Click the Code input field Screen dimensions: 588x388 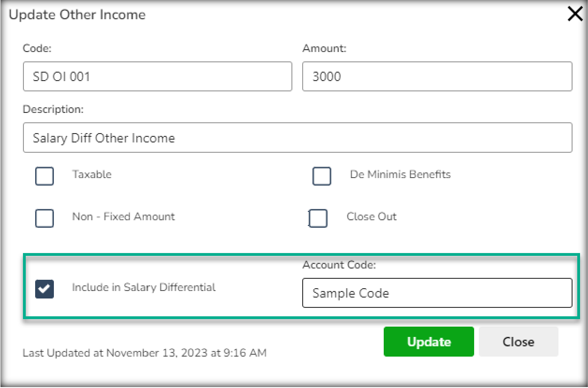(x=157, y=76)
